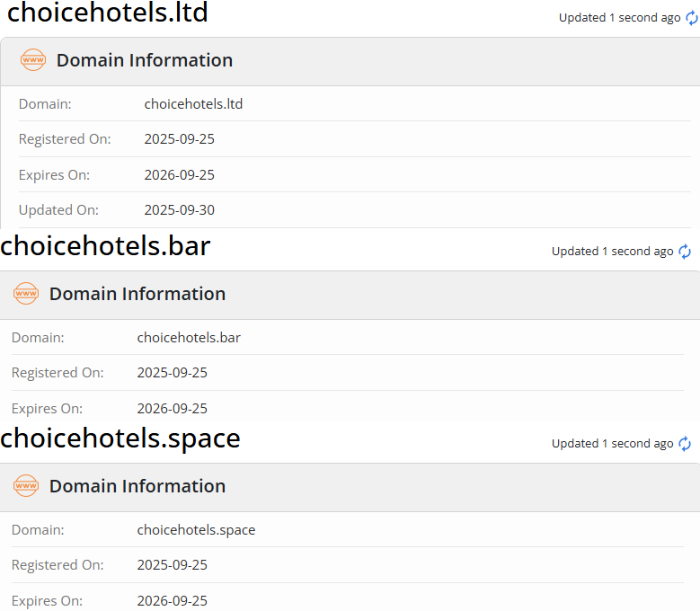Viewport: 700px width, 611px height.
Task: Click the www globe icon for choicehotels.bar
Action: 26,293
